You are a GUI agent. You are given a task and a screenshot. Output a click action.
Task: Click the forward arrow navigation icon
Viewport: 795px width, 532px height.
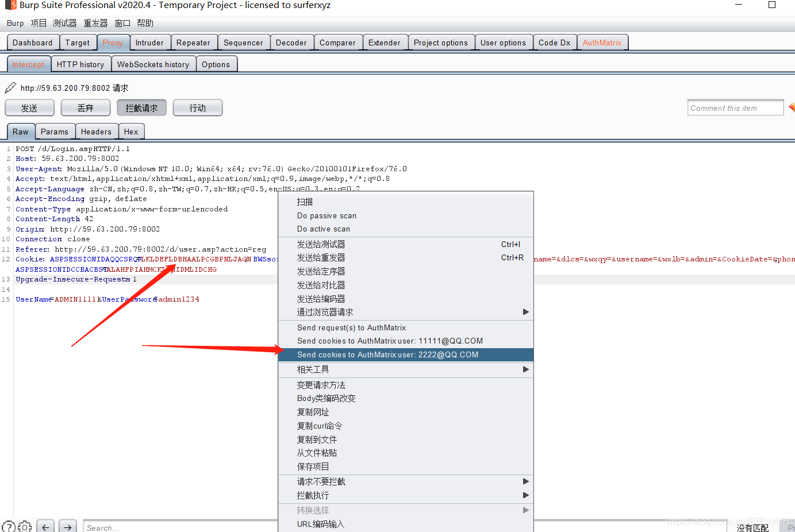pyautogui.click(x=67, y=526)
